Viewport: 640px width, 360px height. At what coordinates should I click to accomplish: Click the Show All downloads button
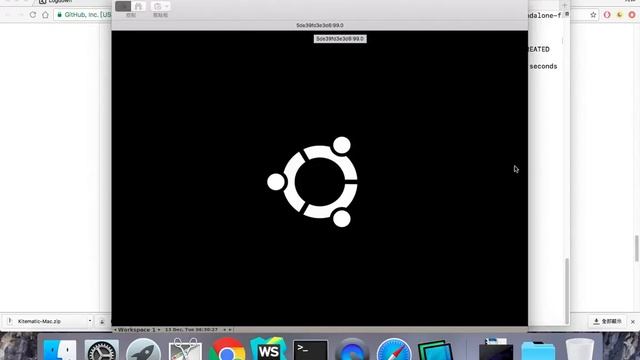[607, 321]
